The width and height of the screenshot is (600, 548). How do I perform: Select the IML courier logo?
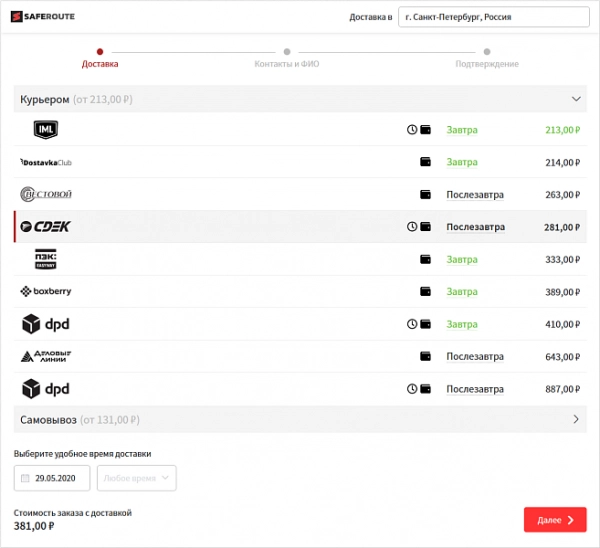tap(46, 129)
